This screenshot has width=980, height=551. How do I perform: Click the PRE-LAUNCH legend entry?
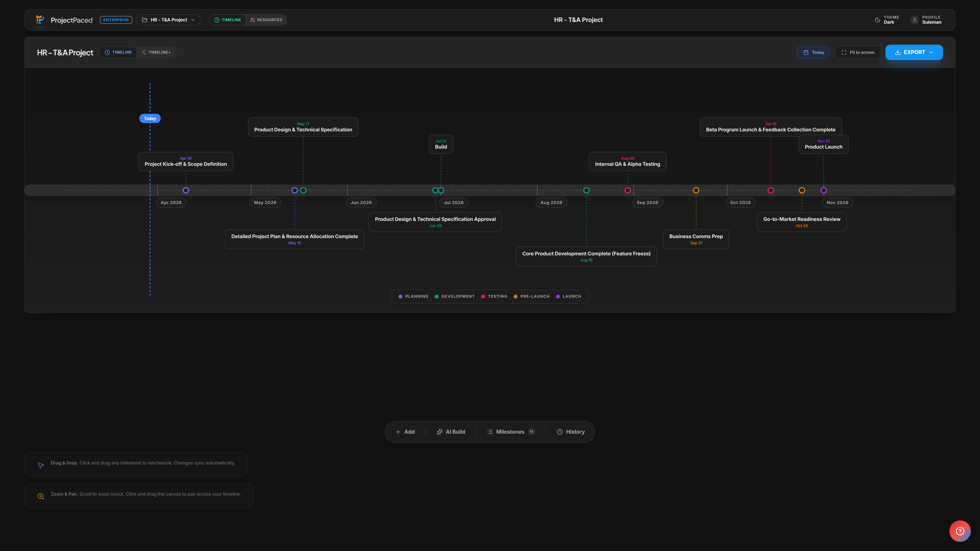(531, 297)
